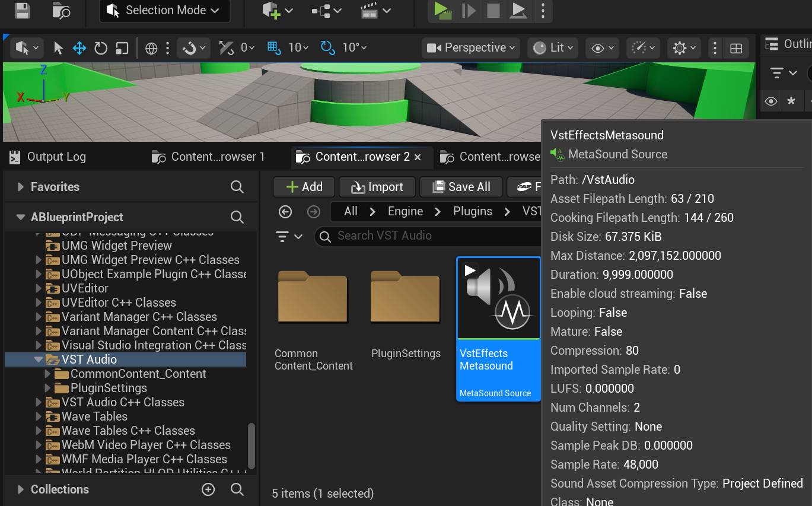Add a new collection with plus icon
This screenshot has height=506, width=812.
coord(208,489)
